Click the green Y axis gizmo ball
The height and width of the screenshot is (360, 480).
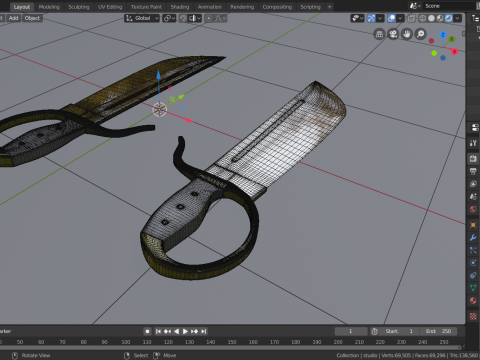[x=452, y=39]
